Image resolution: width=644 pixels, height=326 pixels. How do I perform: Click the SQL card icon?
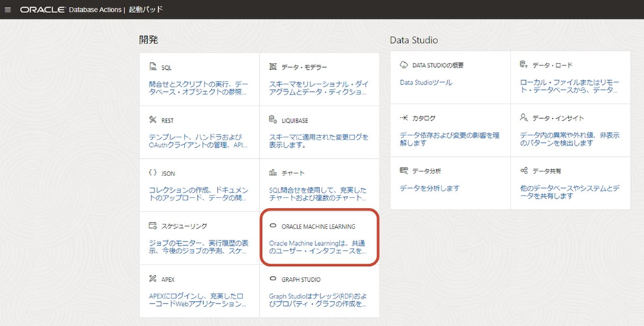pos(153,67)
